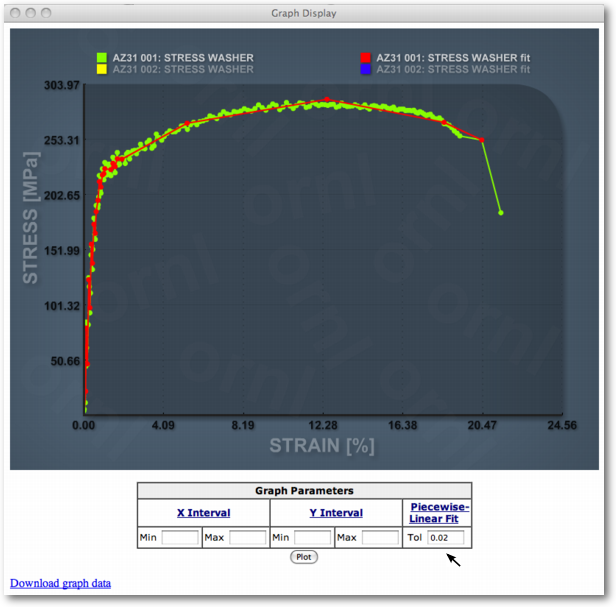Open the Piecewise-Linear Fit link
This screenshot has height=607, width=616.
(x=439, y=513)
